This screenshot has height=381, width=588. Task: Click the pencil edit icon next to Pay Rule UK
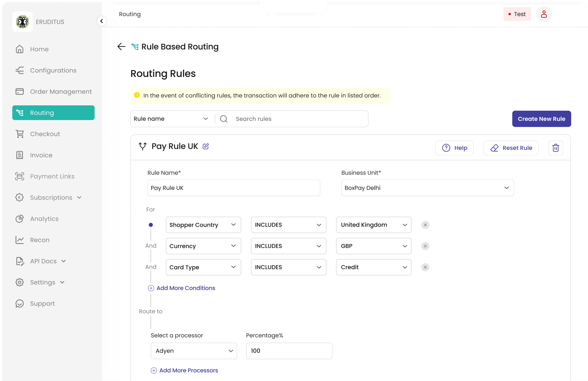pos(206,146)
